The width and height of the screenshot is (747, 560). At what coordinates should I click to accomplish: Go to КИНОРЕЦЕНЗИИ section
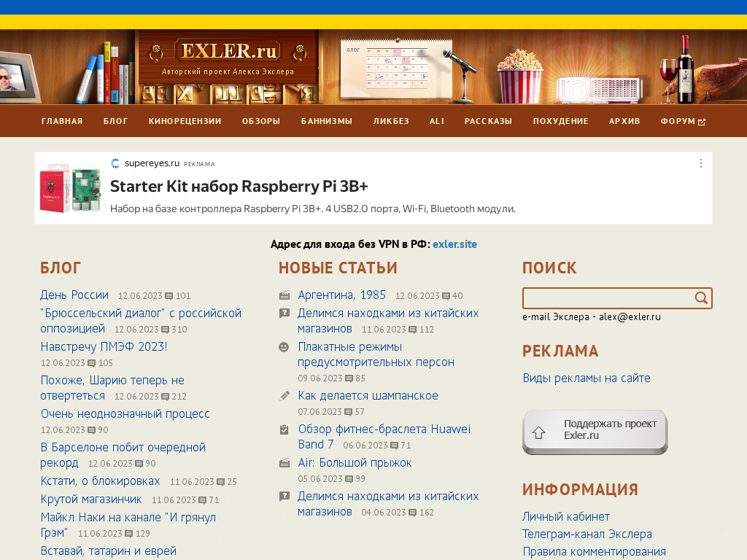point(185,122)
